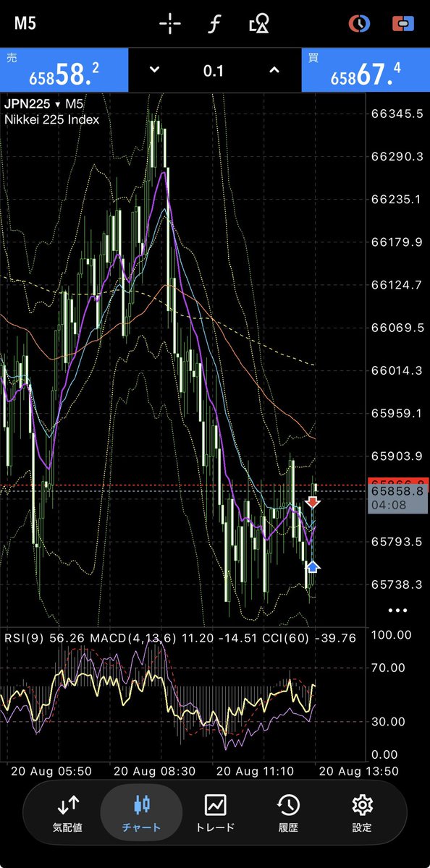
Task: Open the トレード trade tab
Action: (x=216, y=812)
